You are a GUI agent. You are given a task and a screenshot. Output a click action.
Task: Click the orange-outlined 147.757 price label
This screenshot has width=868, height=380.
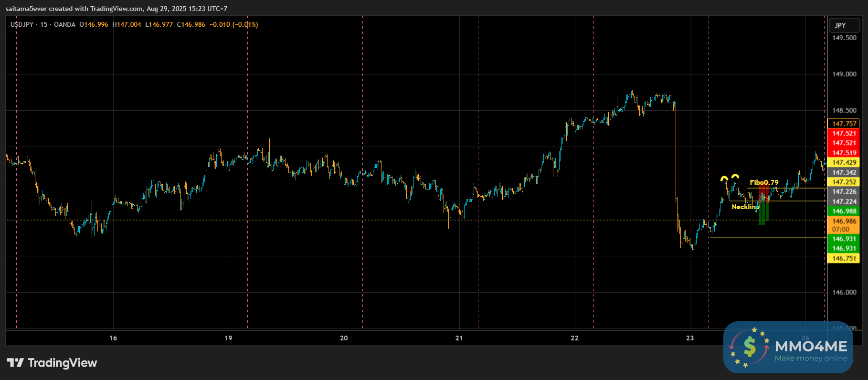coord(844,124)
